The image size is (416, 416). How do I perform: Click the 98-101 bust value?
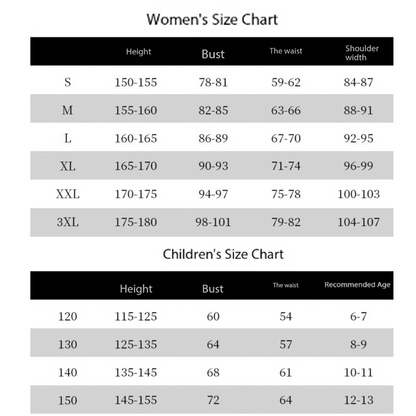tap(213, 222)
